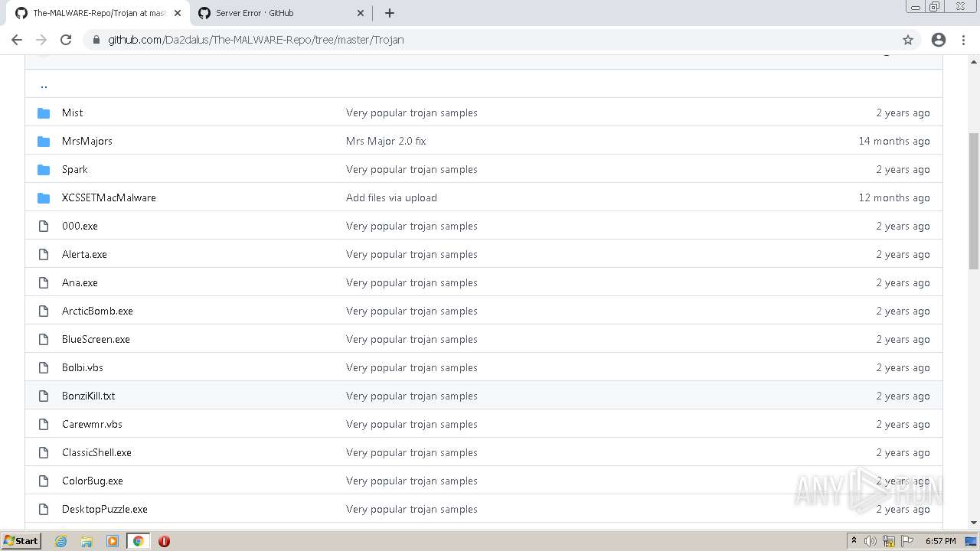Open the Spark folder link

(x=75, y=169)
